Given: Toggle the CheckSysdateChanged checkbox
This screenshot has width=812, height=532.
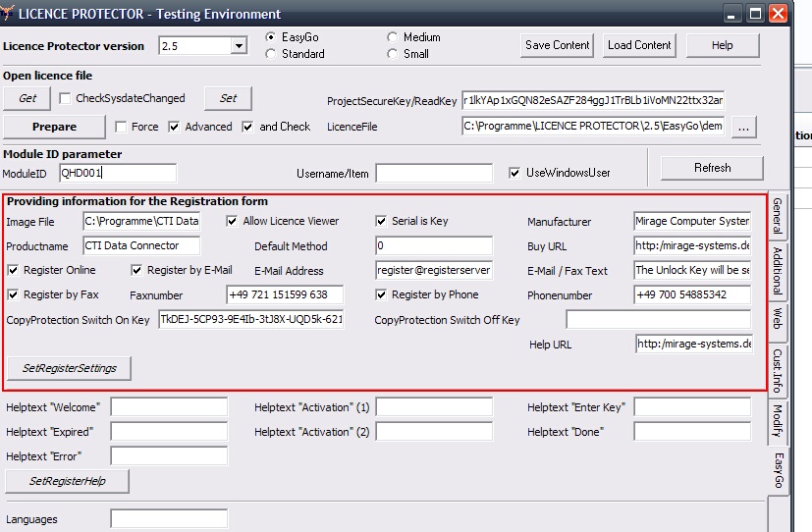Looking at the screenshot, I should (66, 98).
